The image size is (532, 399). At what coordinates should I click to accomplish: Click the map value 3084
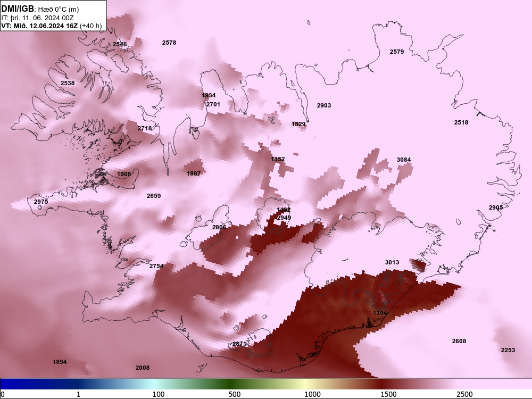point(404,160)
